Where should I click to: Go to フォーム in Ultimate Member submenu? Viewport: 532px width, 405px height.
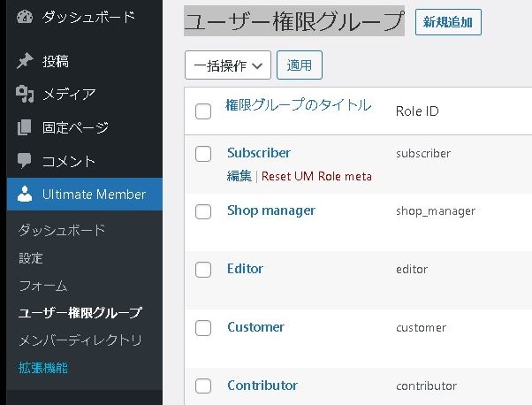coord(43,287)
